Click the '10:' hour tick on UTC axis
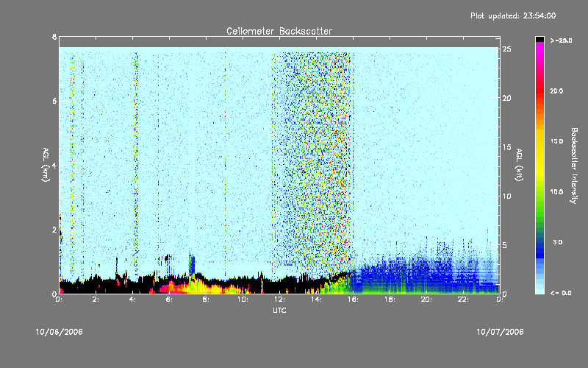The height and width of the screenshot is (368, 588). [x=243, y=300]
